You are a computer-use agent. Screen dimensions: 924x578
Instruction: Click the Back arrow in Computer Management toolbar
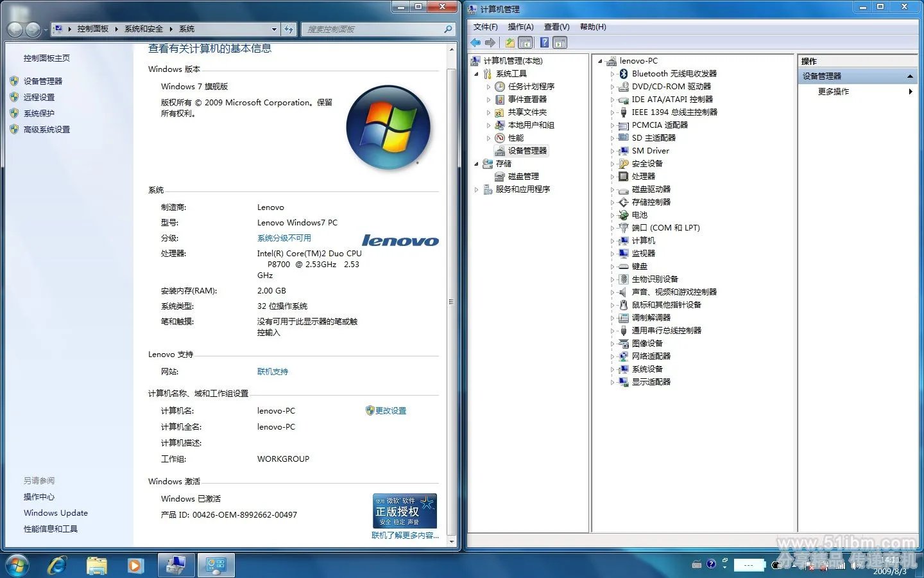[x=475, y=43]
